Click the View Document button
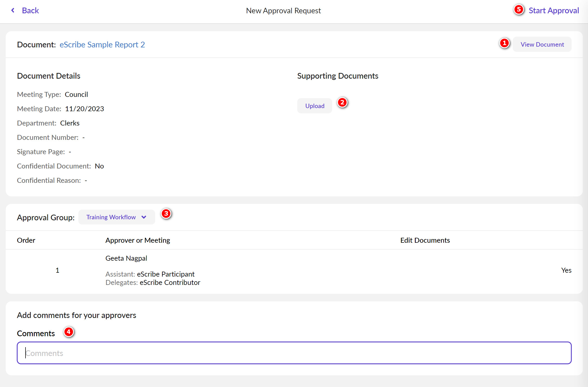Viewport: 588px width, 387px height. click(x=542, y=44)
